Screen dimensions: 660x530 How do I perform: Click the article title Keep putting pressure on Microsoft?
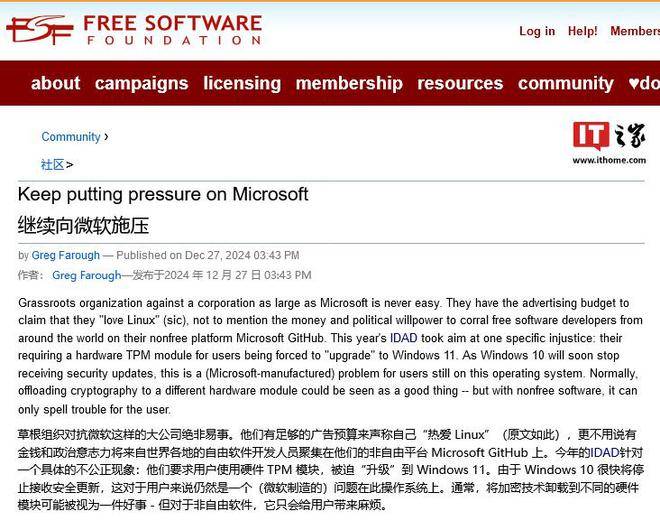(x=163, y=194)
